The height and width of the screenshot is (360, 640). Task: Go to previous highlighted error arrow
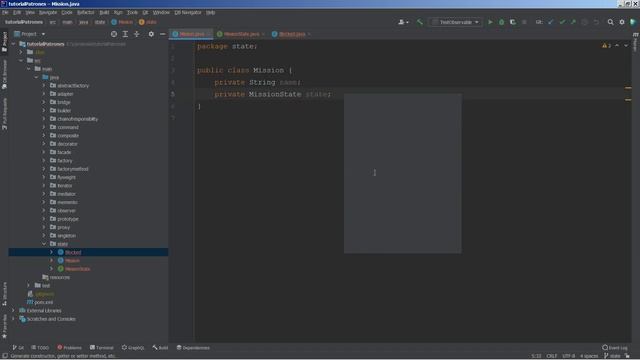pos(617,45)
